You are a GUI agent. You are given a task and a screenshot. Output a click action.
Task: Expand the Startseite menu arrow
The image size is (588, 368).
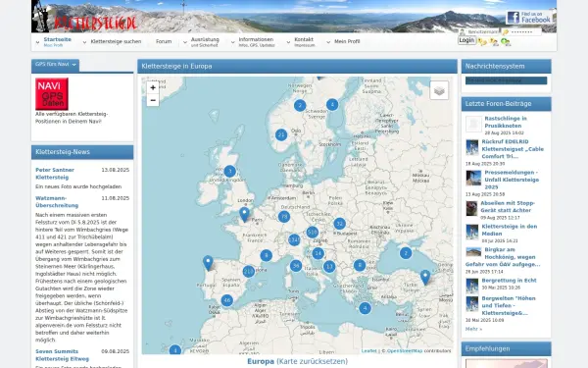(x=37, y=42)
